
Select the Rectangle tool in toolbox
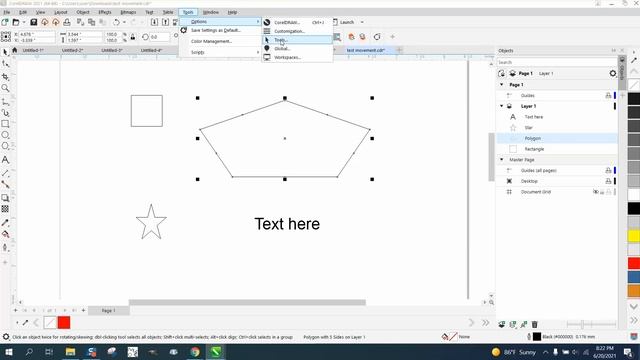(5, 124)
